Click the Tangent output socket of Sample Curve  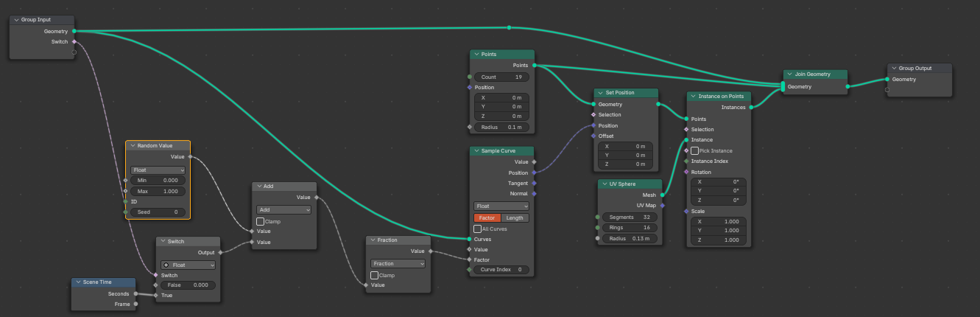[x=534, y=183]
